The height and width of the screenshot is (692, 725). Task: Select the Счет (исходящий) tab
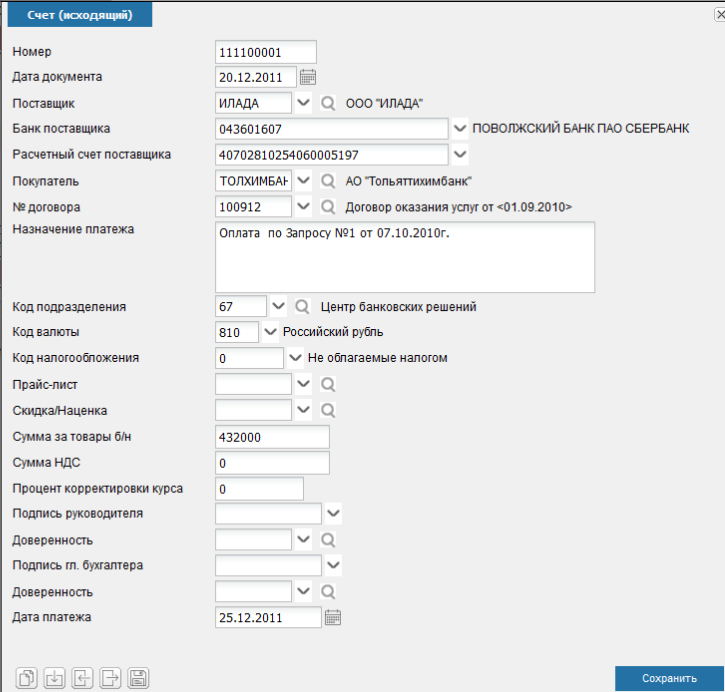point(80,15)
